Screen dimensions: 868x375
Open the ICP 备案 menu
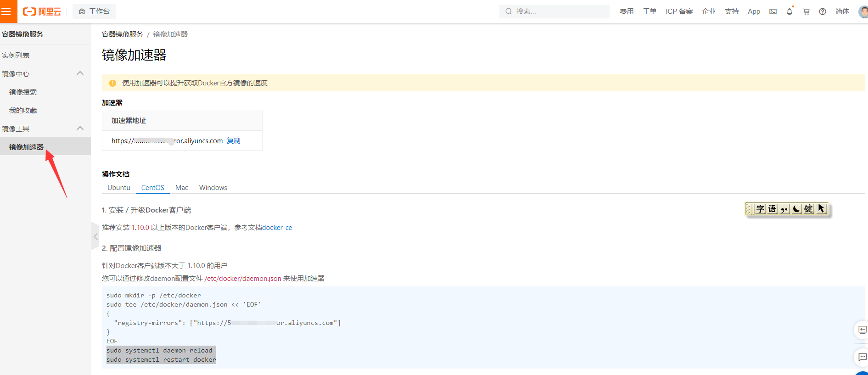coord(679,11)
